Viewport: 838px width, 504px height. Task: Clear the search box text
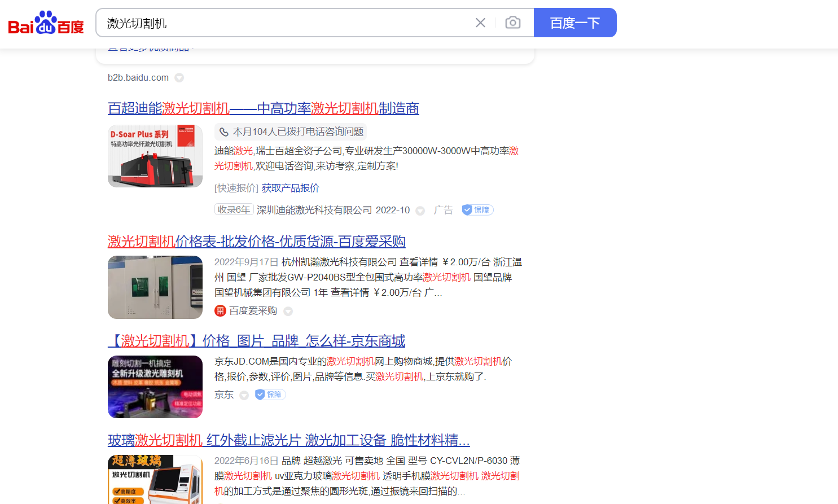pos(480,23)
